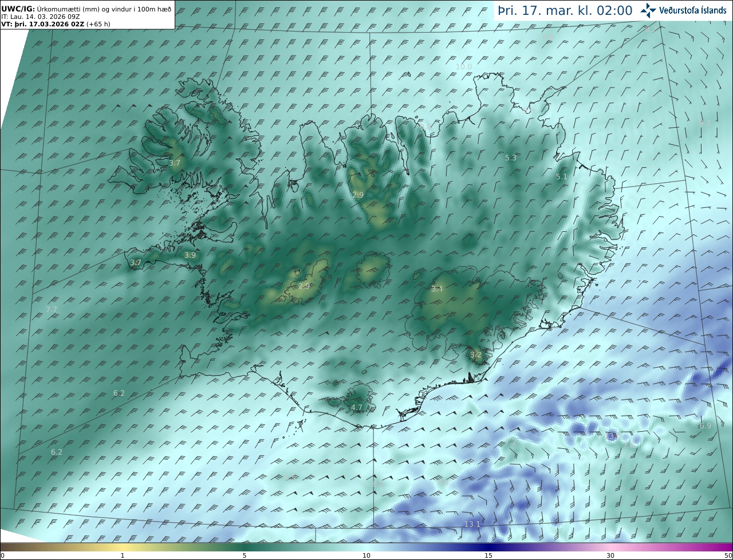Click the Veðurstofa Íslands logo icon
The image size is (733, 560).
pyautogui.click(x=648, y=10)
